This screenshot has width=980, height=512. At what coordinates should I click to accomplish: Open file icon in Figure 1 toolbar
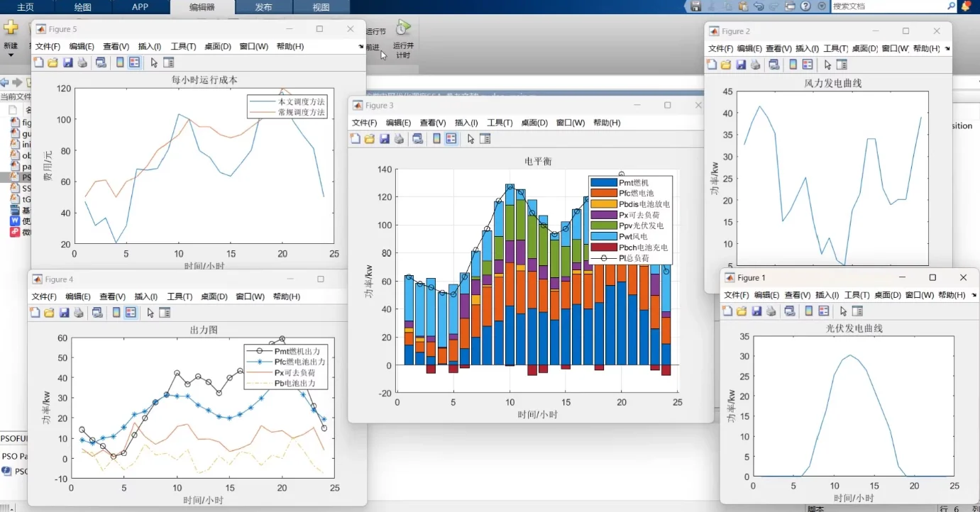742,311
